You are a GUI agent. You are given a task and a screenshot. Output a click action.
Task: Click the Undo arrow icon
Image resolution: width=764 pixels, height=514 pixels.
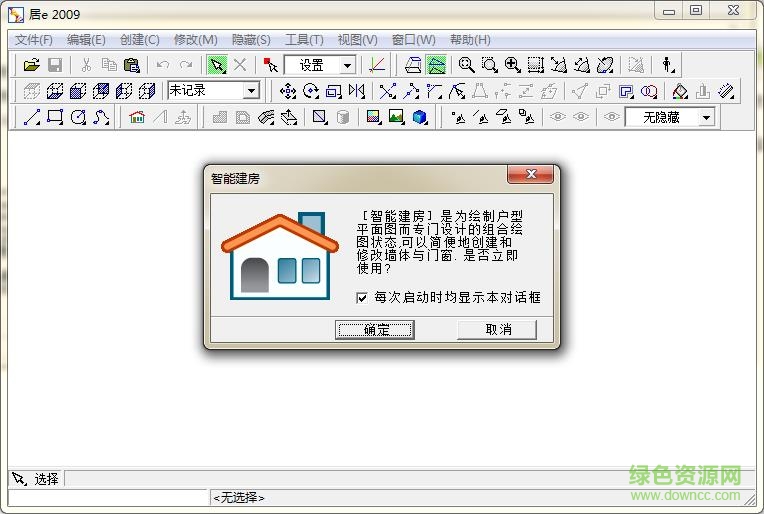[x=163, y=65]
